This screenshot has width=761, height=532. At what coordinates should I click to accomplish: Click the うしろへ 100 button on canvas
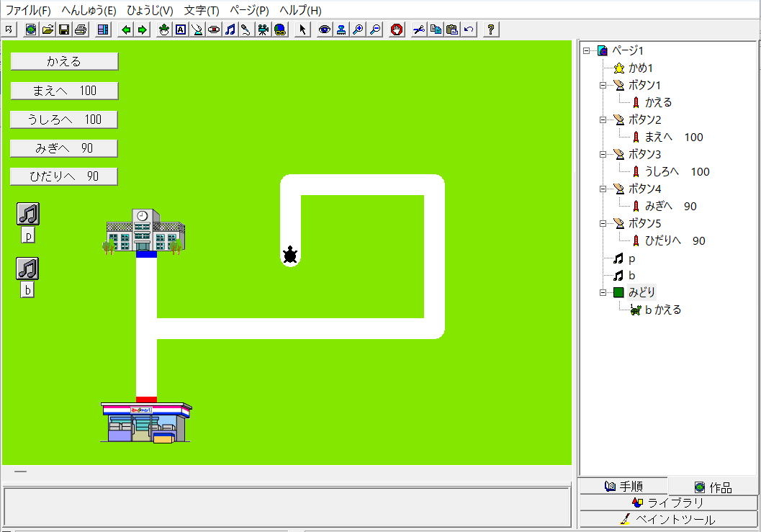click(x=63, y=120)
